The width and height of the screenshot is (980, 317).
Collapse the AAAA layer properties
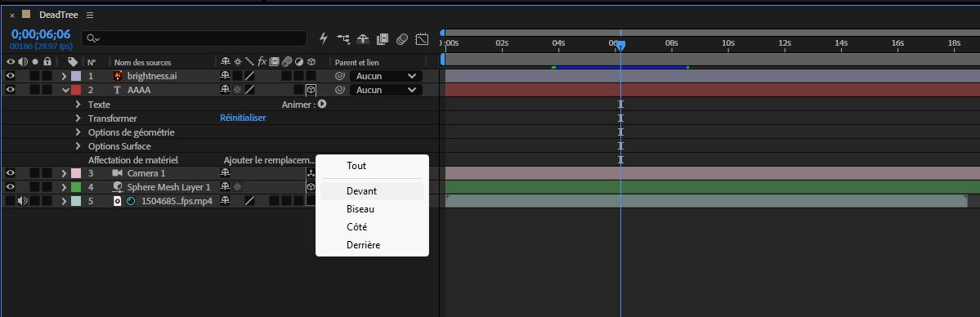(x=65, y=90)
